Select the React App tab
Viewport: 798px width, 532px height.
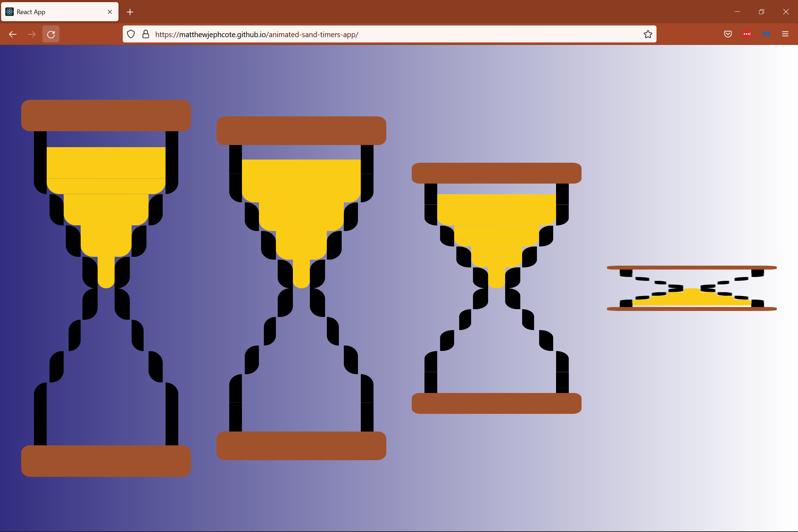[x=53, y=12]
